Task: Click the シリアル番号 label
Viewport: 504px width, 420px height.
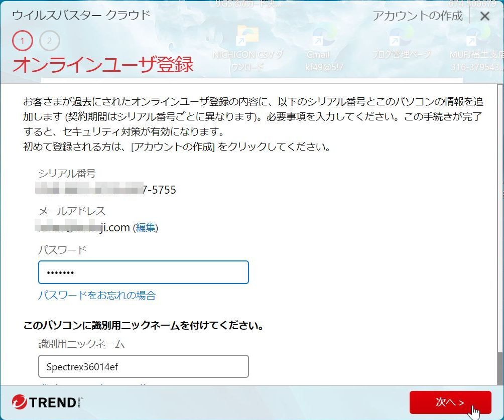Action: coord(67,173)
